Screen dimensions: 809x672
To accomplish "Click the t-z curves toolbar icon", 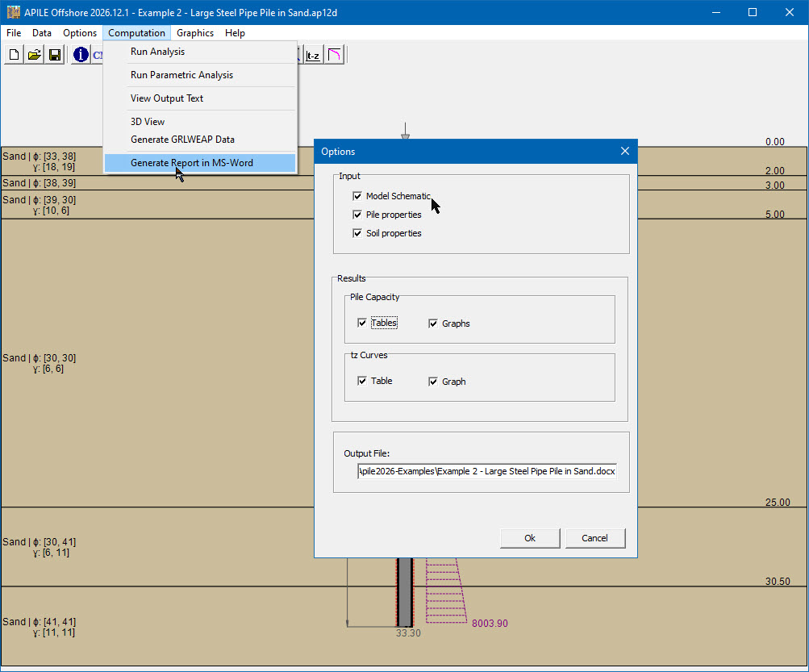I will pyautogui.click(x=313, y=55).
